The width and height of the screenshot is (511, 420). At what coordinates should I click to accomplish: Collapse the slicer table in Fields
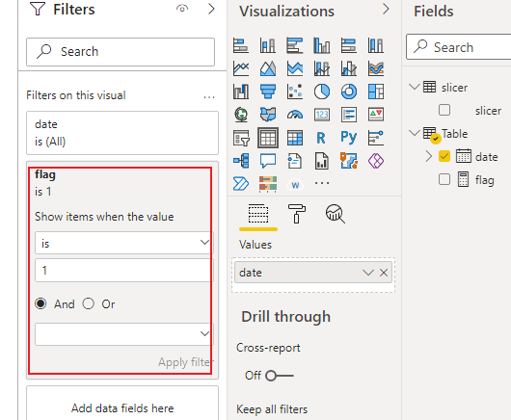(415, 87)
